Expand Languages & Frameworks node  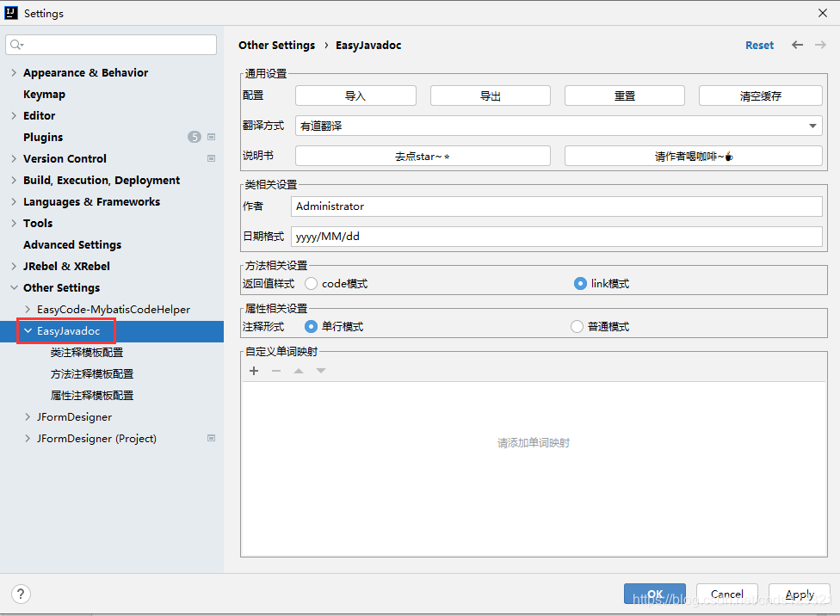(14, 201)
